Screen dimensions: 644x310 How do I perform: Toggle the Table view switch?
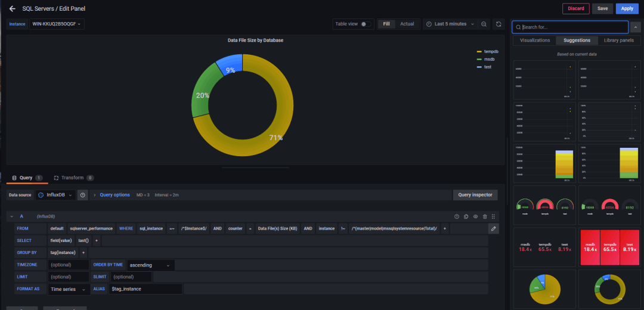(366, 24)
